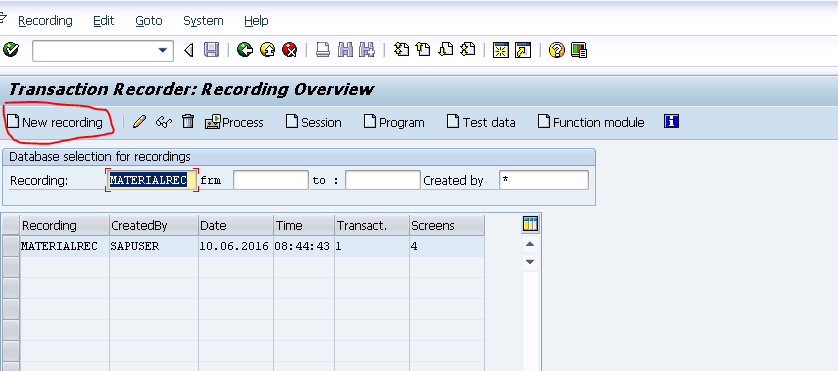The height and width of the screenshot is (371, 838).
Task: Click the SAPUSER table cell
Action: (153, 246)
